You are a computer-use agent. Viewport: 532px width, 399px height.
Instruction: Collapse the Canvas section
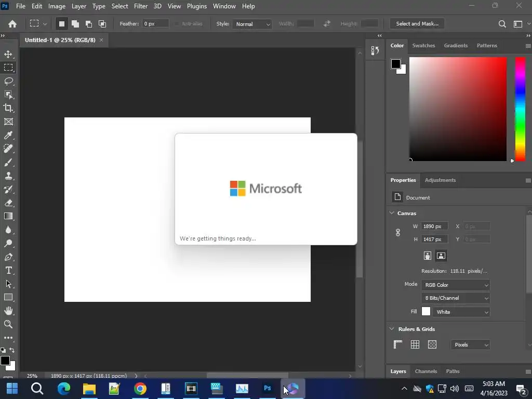coord(392,213)
